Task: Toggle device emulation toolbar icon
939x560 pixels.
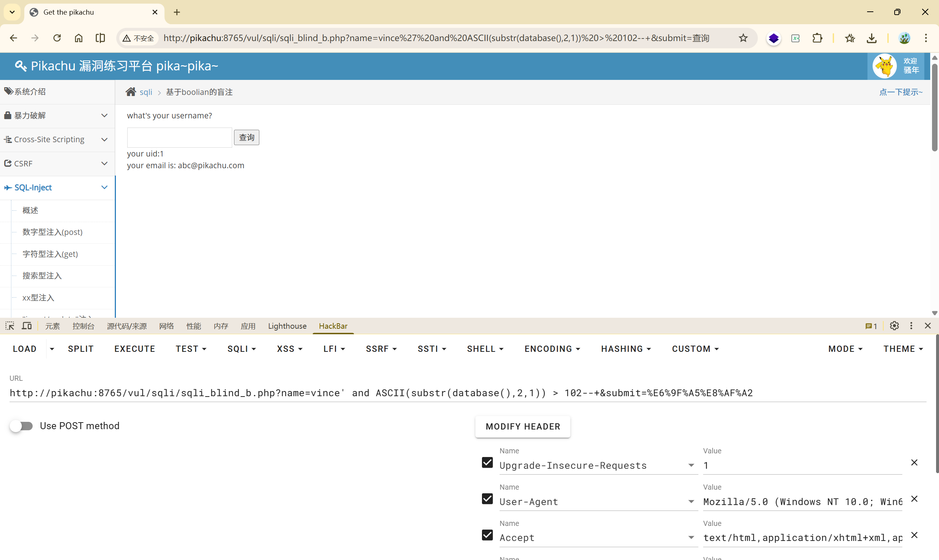Action: 26,326
